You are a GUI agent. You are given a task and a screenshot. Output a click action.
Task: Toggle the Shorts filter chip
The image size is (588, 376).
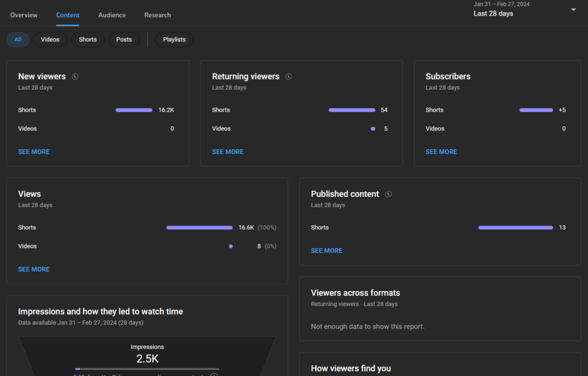(x=88, y=40)
